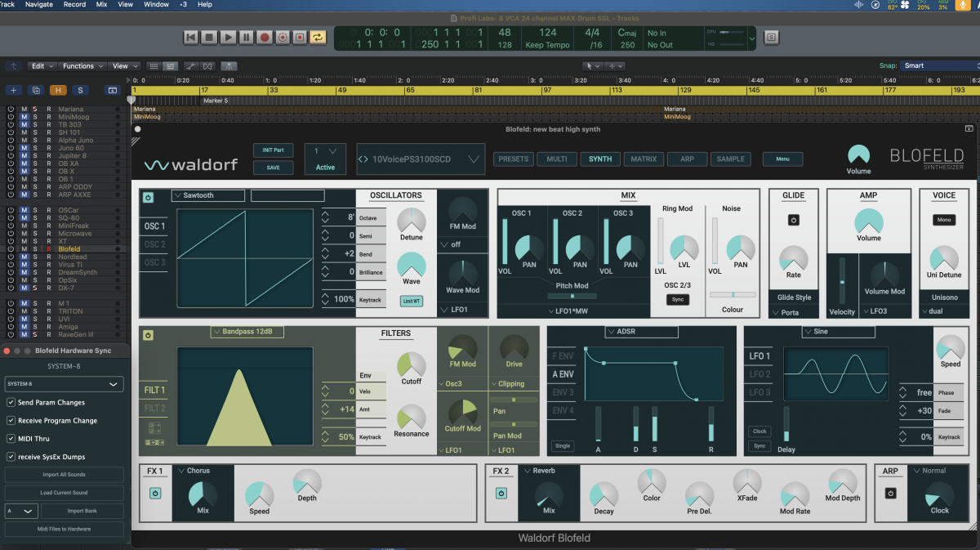Switch to the MATRIX tab
This screenshot has width=980, height=550.
644,159
